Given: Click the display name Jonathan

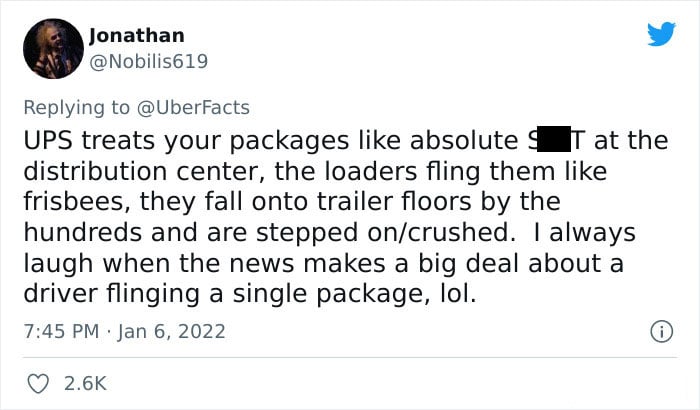Looking at the screenshot, I should click(x=137, y=35).
